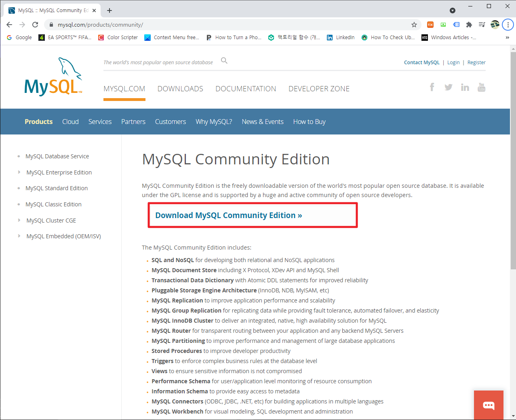
Task: Open MySQL's LinkedIn page icon
Action: click(x=465, y=87)
